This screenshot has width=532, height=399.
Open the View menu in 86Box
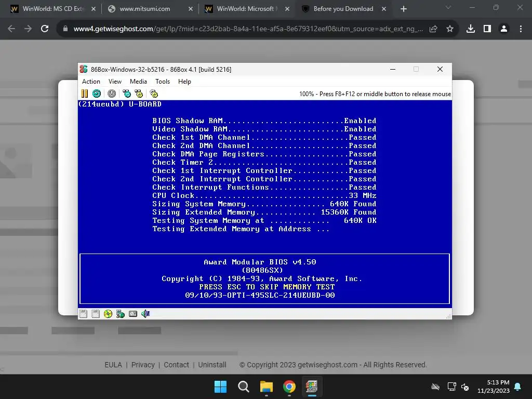point(115,82)
